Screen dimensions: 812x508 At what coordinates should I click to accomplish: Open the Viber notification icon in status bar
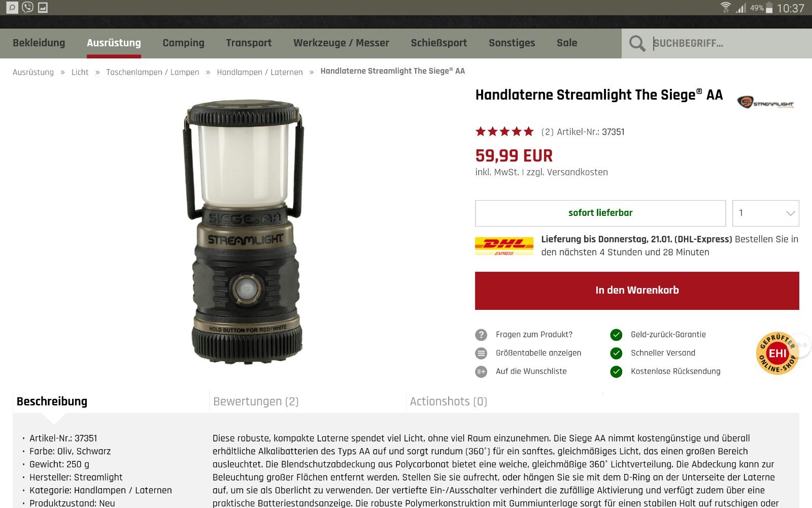pos(27,7)
